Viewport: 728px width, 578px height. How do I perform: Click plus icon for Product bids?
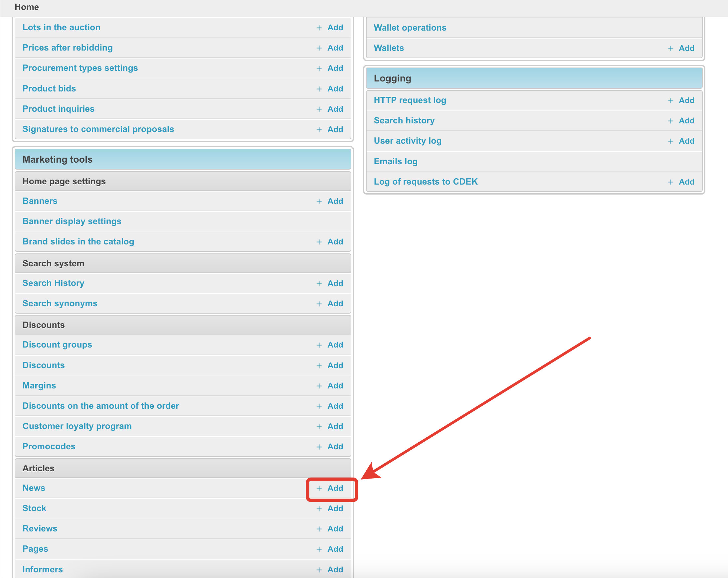319,89
